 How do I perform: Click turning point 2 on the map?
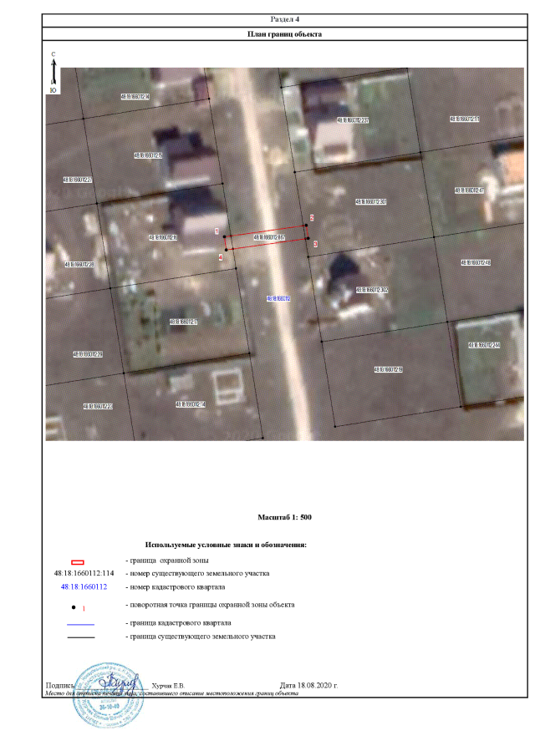click(x=306, y=226)
